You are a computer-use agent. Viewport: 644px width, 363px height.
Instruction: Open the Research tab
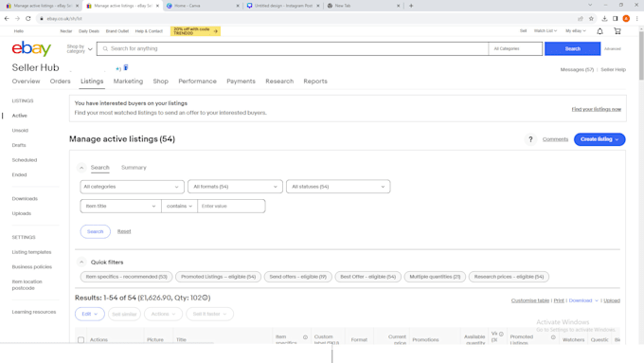[279, 82]
